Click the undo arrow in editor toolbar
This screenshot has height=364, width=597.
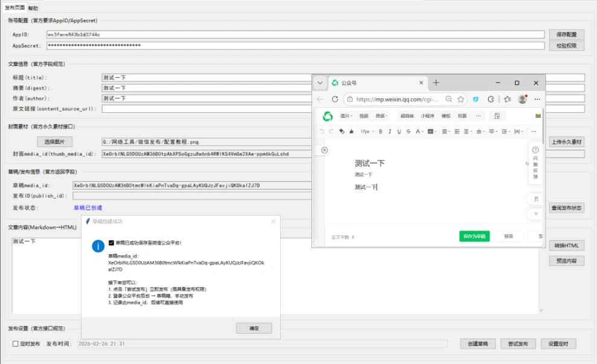(x=322, y=131)
